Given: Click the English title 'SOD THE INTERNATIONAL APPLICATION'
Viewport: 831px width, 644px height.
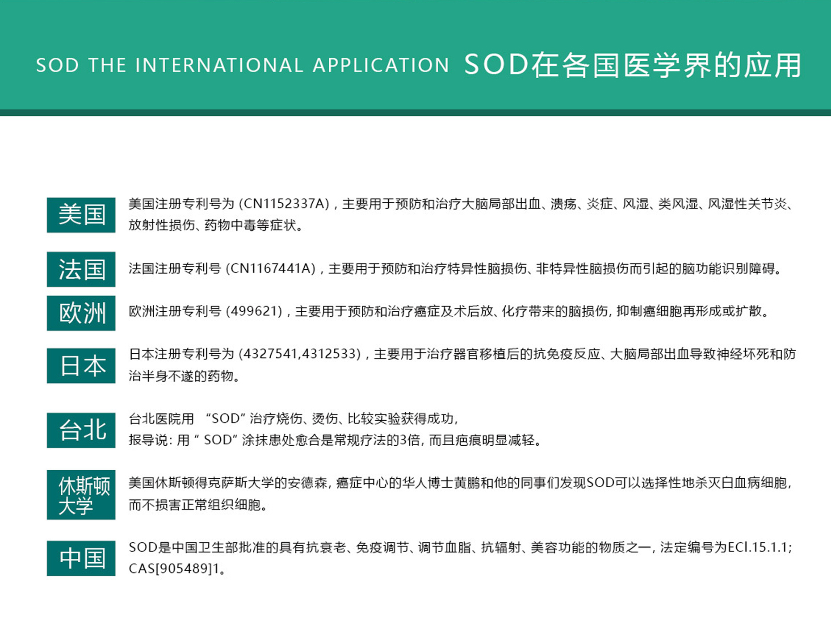Looking at the screenshot, I should tap(242, 65).
